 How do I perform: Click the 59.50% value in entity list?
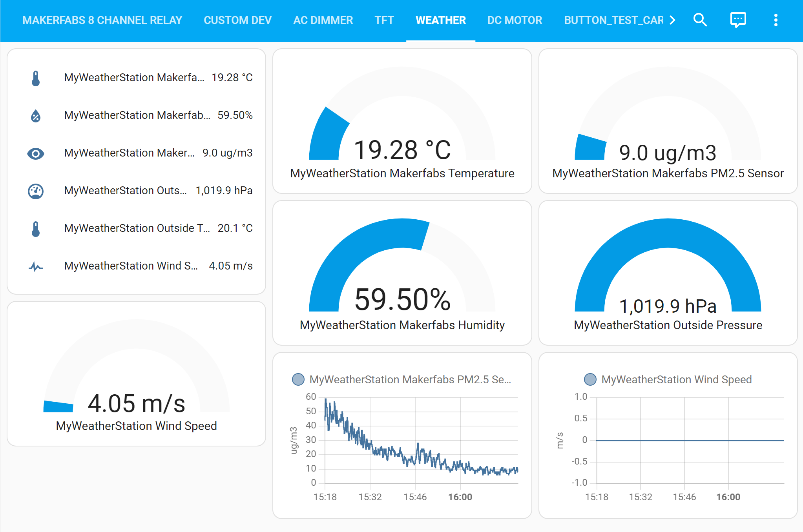[235, 115]
